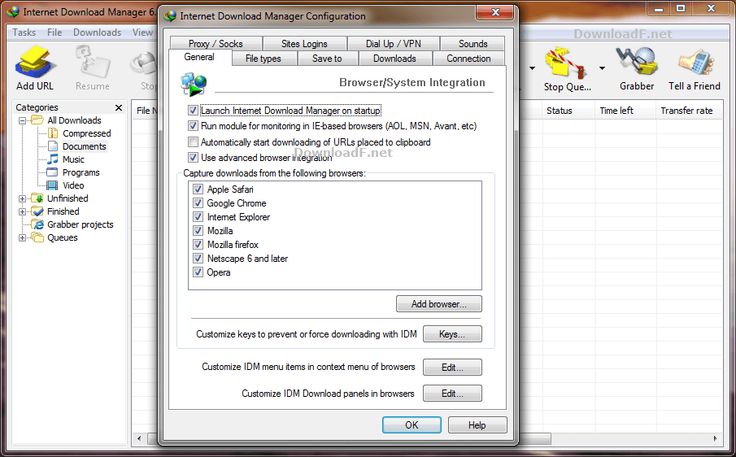
Task: Select the Programs category icon
Action: click(x=53, y=172)
